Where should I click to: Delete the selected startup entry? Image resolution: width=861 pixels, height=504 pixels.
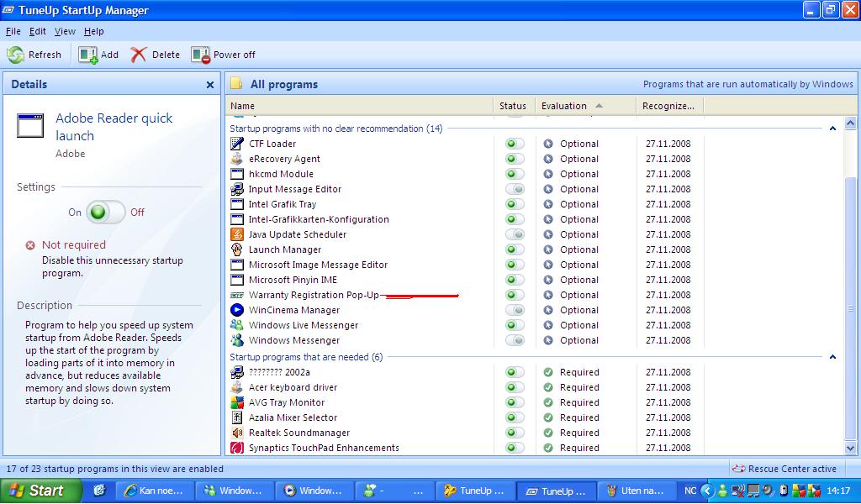click(156, 55)
